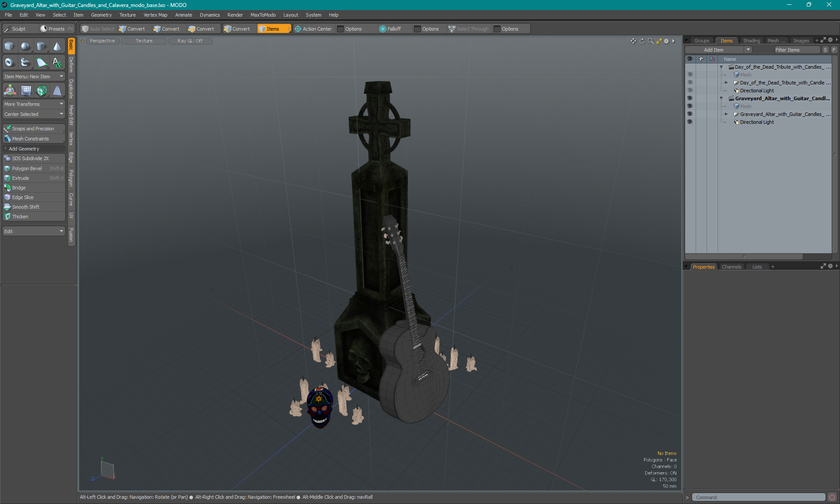Open the Presets browser
840x504 pixels.
pos(56,29)
